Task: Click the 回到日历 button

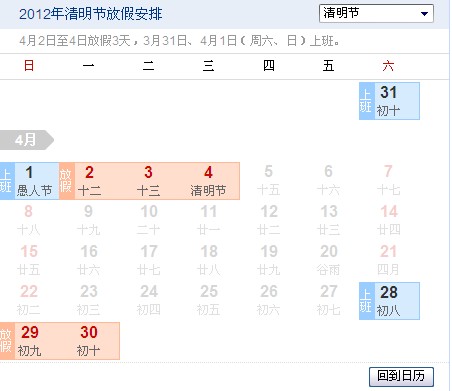Action: click(x=401, y=377)
